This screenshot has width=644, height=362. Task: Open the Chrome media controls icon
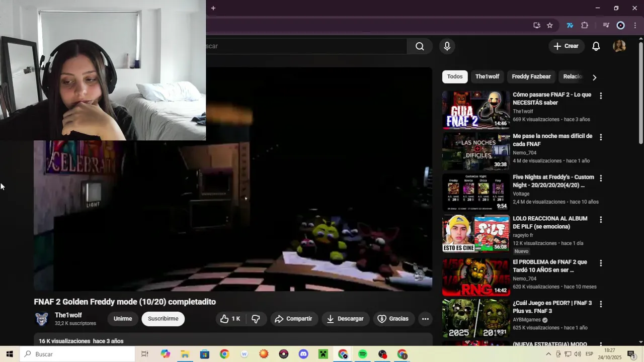coord(606,25)
